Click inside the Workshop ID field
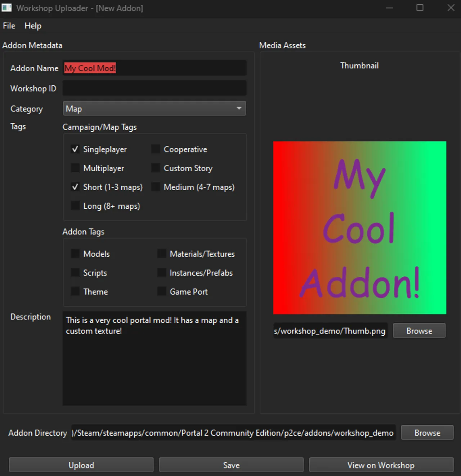The height and width of the screenshot is (476, 461). click(154, 88)
